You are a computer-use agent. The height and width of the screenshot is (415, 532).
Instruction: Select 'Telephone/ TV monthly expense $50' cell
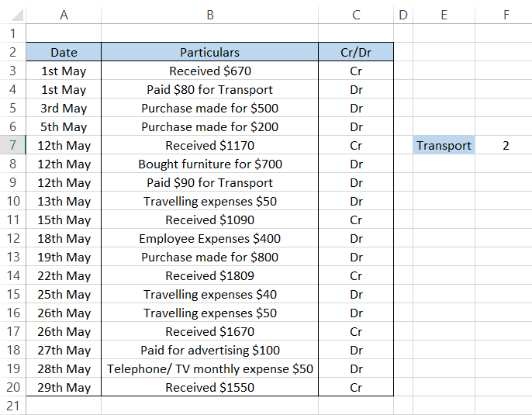pos(209,368)
